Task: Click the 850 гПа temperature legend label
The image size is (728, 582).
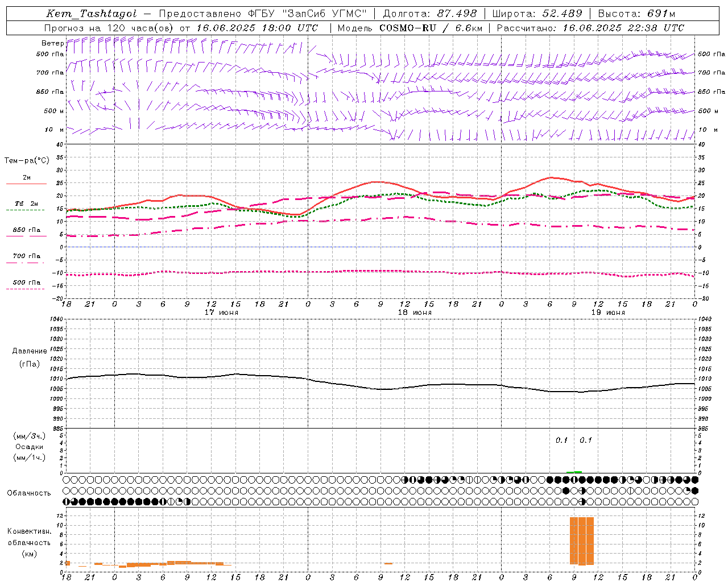Action: point(26,230)
